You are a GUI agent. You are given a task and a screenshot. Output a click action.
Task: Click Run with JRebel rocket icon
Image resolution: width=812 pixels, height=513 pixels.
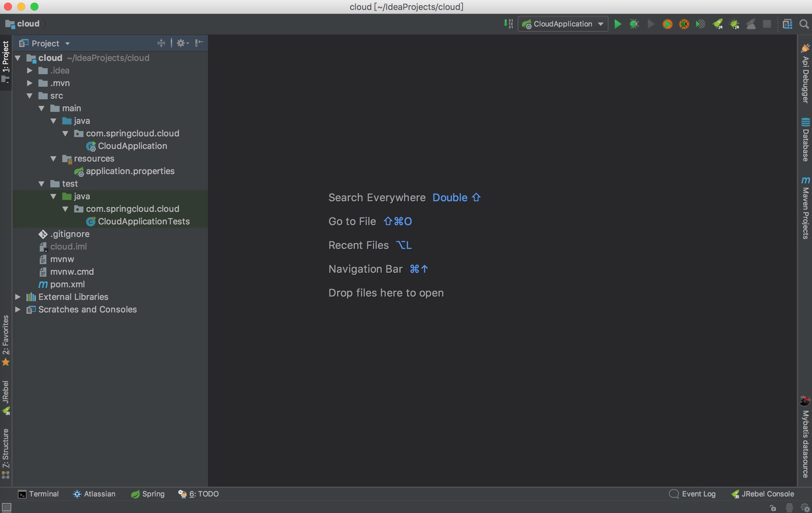[x=717, y=24]
